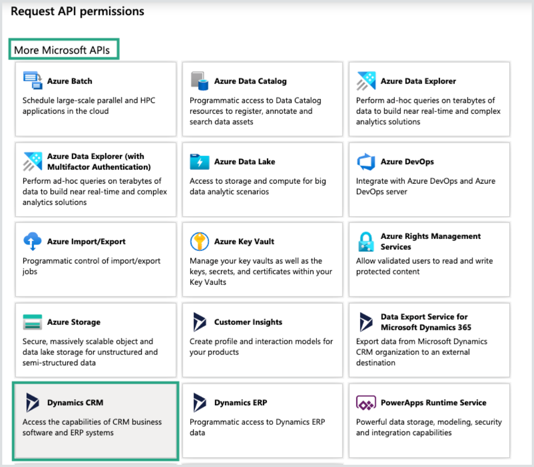The image size is (534, 467).
Task: Click the Azure Data Lake folder icon
Action: 200,161
